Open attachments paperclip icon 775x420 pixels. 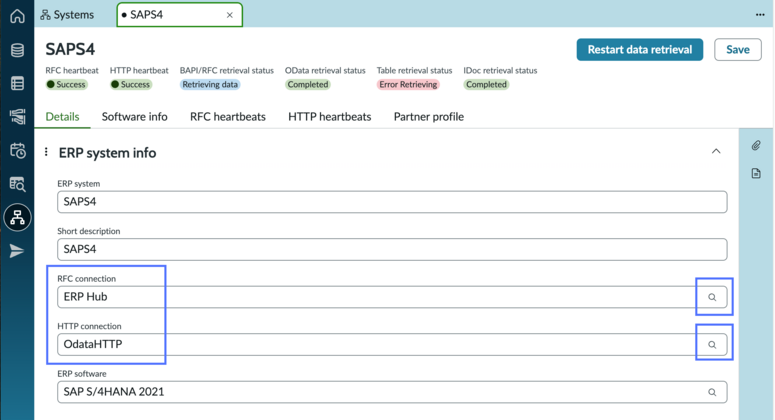click(x=756, y=145)
